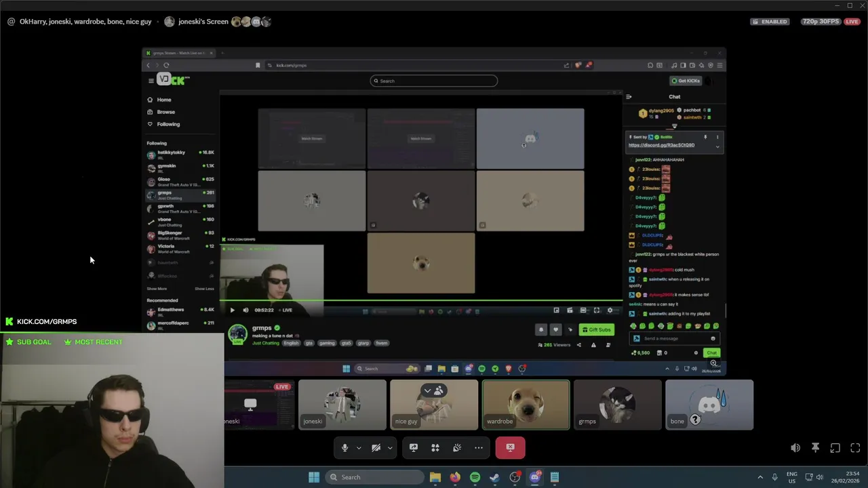Screen dimensions: 868x488
Task: Reload the page in streamed browser
Action: [x=166, y=65]
